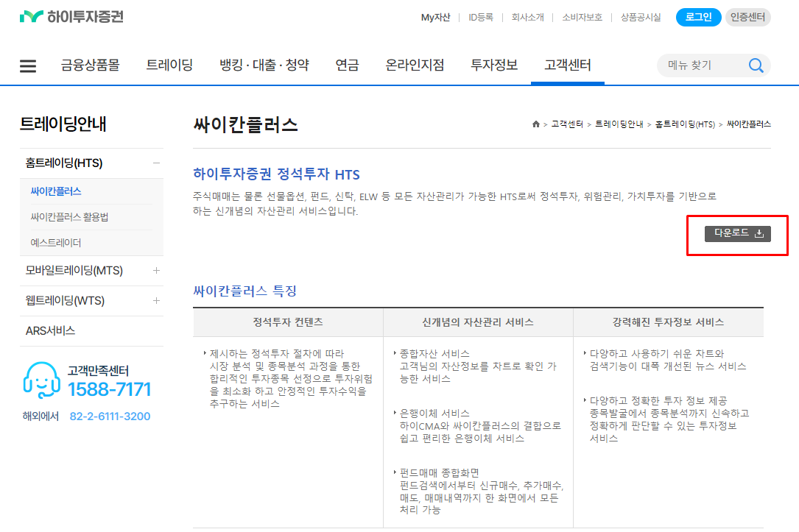Open the 고객센터 menu
This screenshot has height=532, width=799.
pyautogui.click(x=568, y=65)
